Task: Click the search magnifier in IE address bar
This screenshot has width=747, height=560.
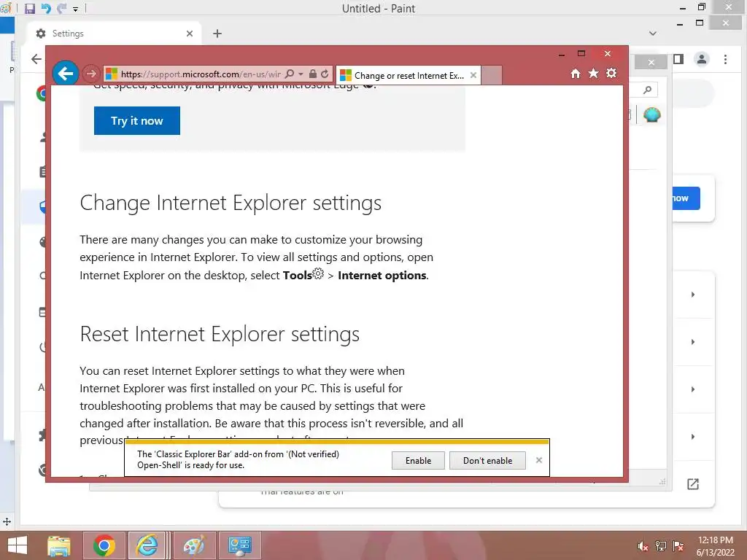Action: [x=289, y=74]
